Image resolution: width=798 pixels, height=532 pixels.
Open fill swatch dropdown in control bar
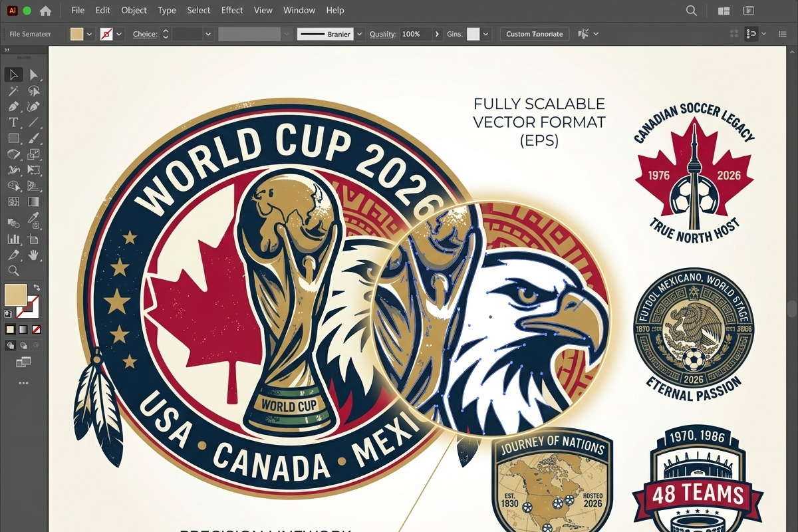(x=89, y=34)
